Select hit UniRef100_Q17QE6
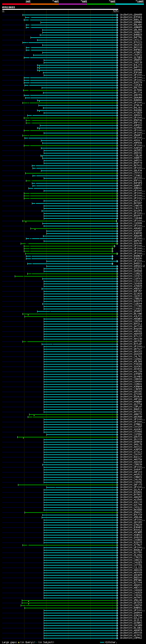The height and width of the screenshot is (644, 146). coord(131,58)
